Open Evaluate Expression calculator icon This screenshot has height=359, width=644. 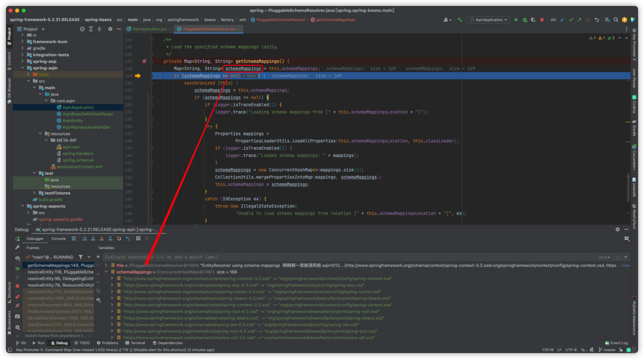pyautogui.click(x=138, y=239)
